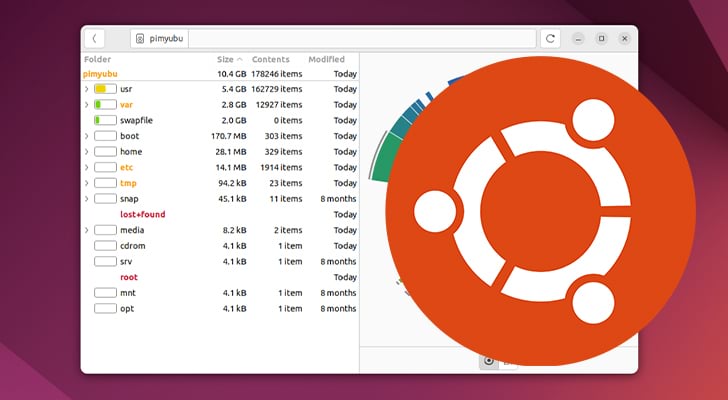
Task: Expand the etc folder
Action: pyautogui.click(x=87, y=168)
